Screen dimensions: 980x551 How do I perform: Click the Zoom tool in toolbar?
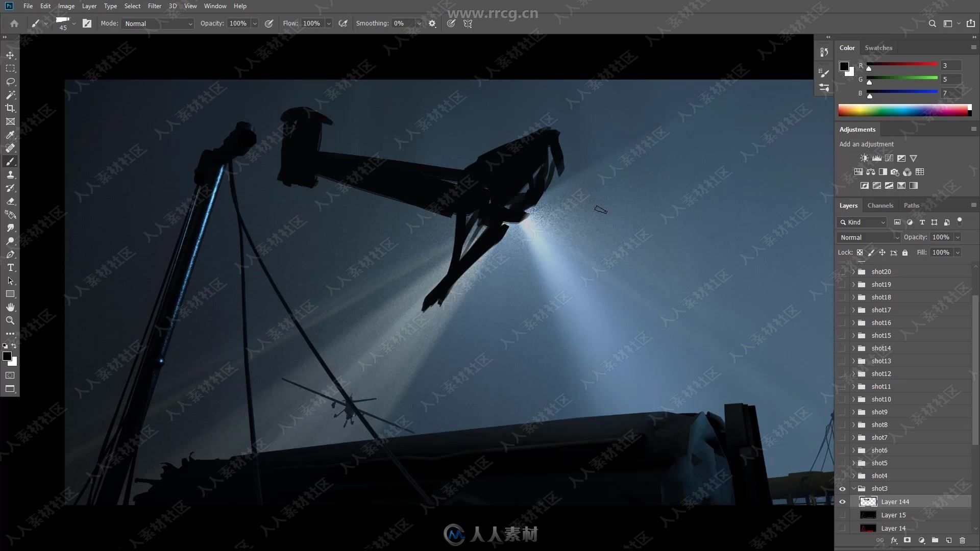tap(10, 320)
